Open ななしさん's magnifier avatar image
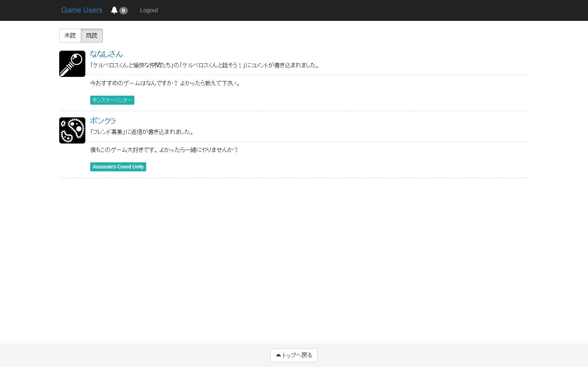The image size is (588, 368). click(72, 64)
